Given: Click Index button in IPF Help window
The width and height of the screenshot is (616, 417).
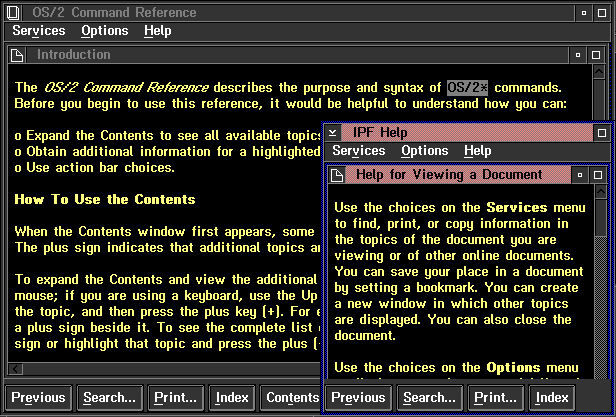Looking at the screenshot, I should [x=552, y=398].
